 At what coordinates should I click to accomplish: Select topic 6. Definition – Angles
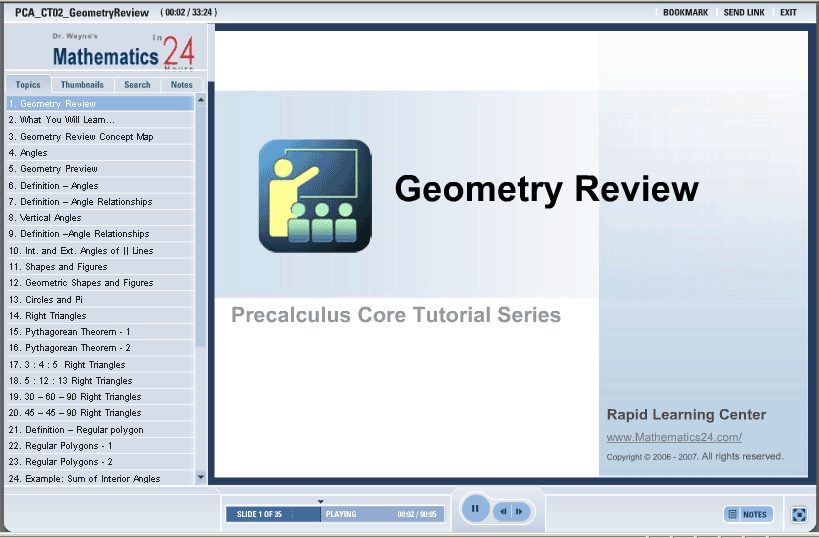click(100, 185)
